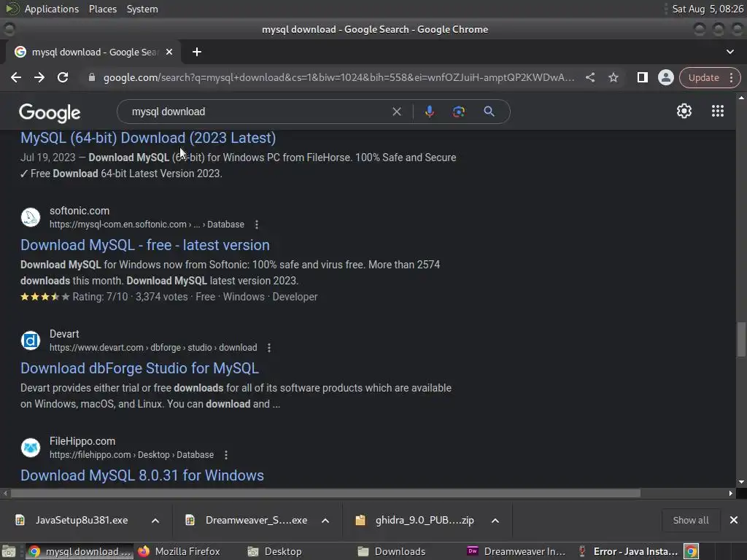Screen dimensions: 747x560
Task: Submit search with magnifier icon
Action: coord(489,112)
